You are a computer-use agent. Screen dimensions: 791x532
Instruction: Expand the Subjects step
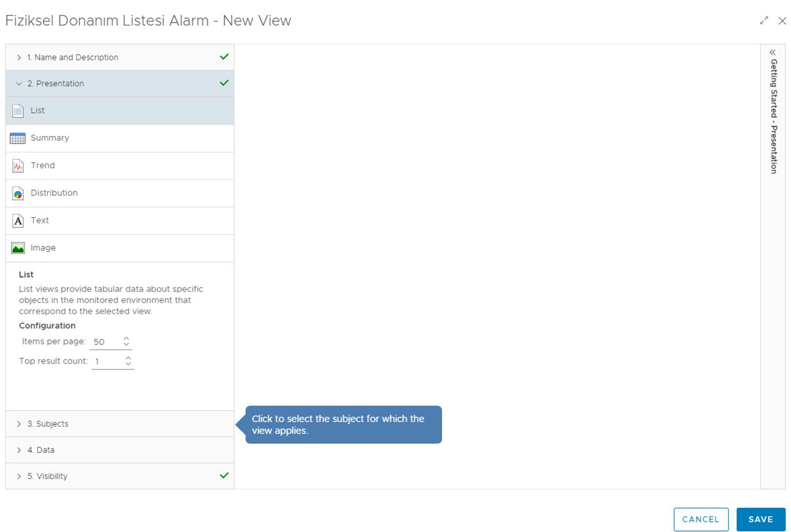[48, 424]
